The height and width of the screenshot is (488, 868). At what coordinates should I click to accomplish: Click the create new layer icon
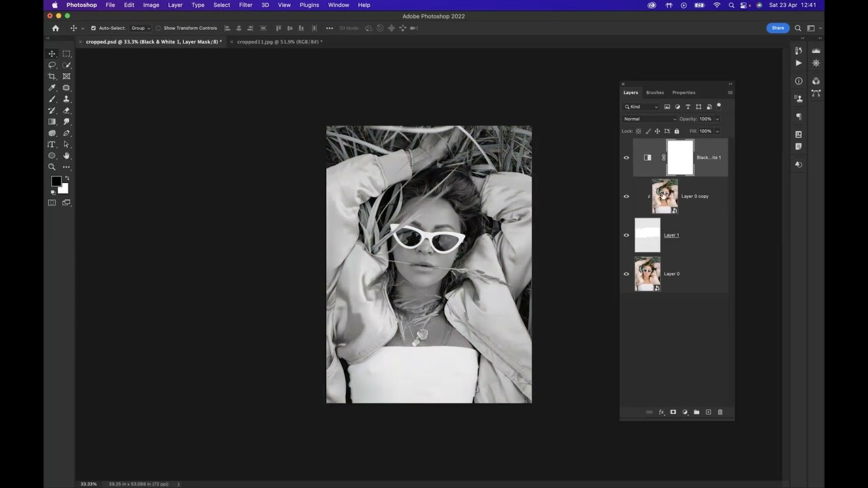click(x=708, y=412)
